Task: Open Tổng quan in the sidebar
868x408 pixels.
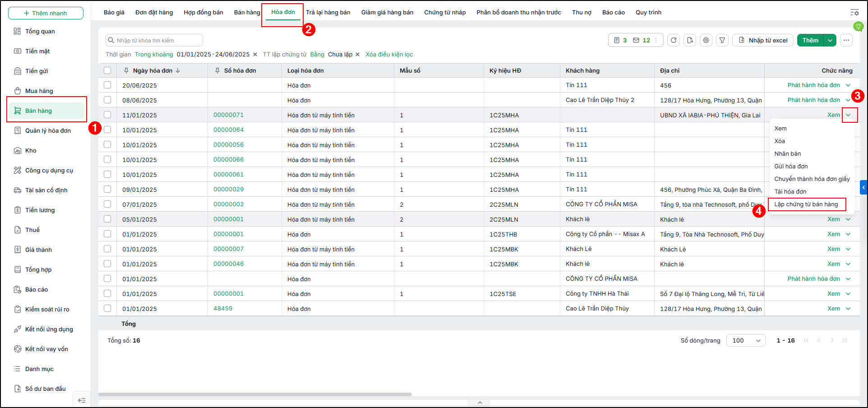Action: 40,31
